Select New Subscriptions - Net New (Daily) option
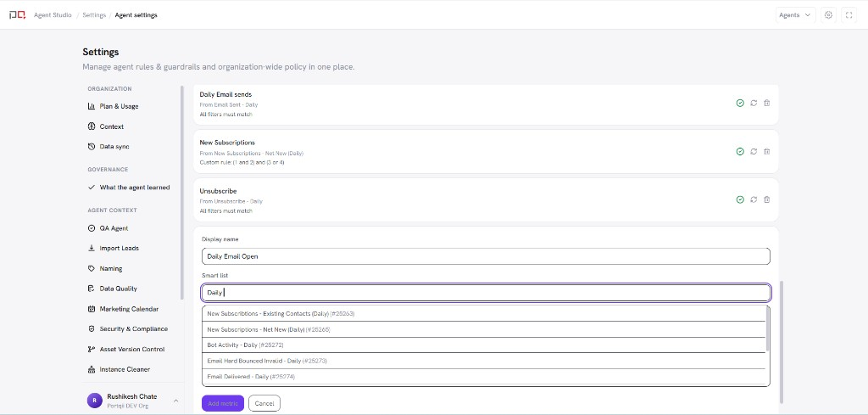The height and width of the screenshot is (415, 868). tap(483, 329)
